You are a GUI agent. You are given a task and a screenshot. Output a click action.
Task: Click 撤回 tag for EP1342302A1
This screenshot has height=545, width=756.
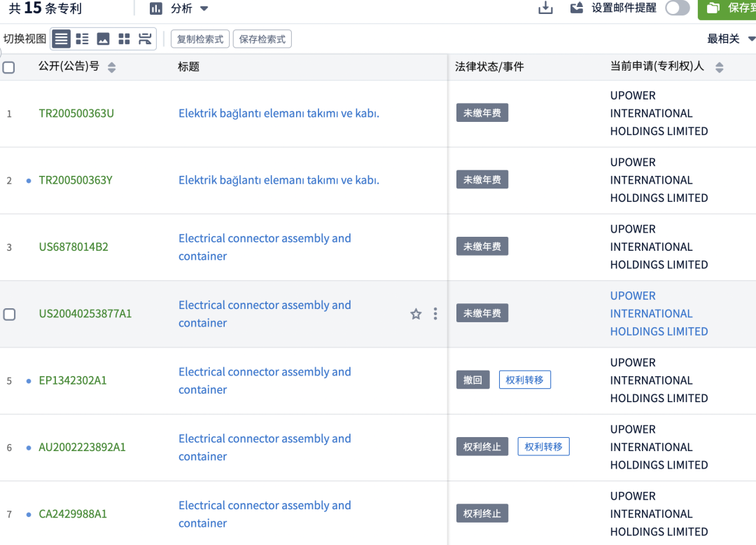(473, 380)
